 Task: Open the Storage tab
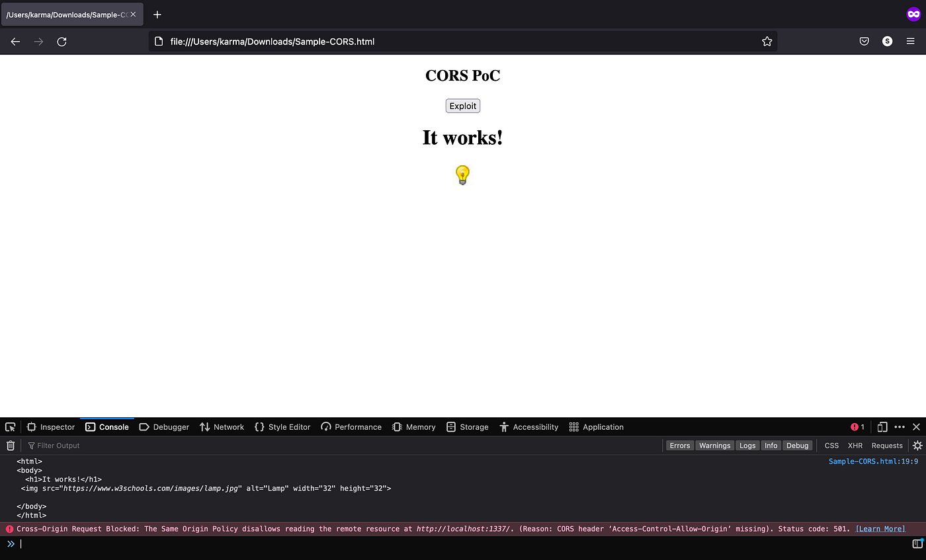coord(467,427)
